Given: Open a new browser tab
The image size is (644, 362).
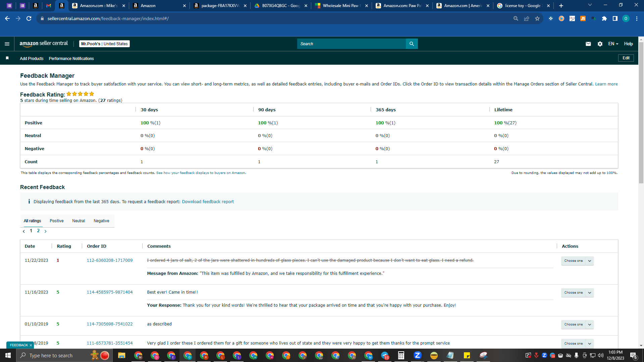Looking at the screenshot, I should pos(561,6).
